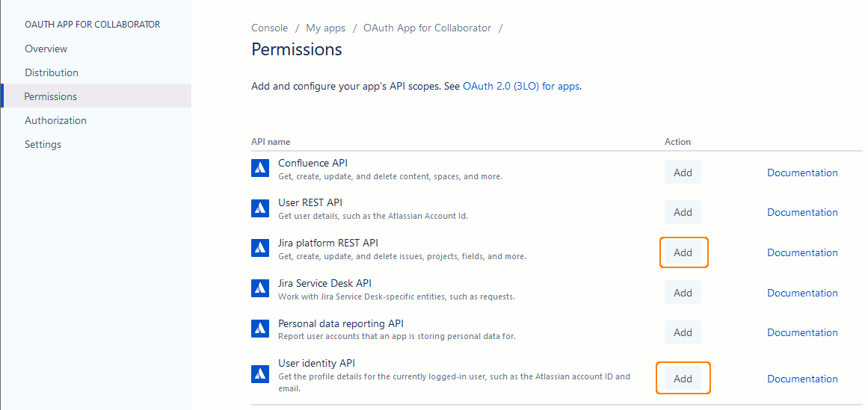
Task: Go to Distribution in the sidebar
Action: (x=52, y=72)
